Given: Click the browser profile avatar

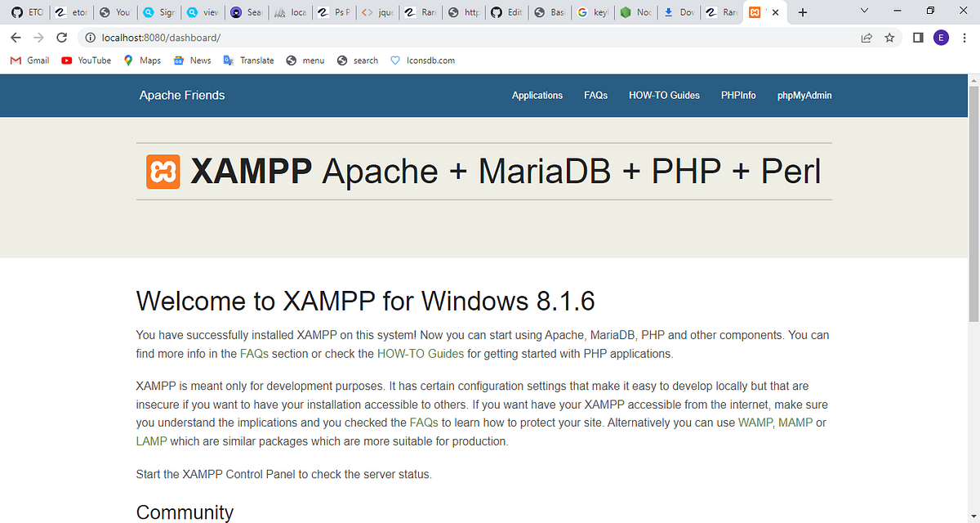Looking at the screenshot, I should (941, 37).
